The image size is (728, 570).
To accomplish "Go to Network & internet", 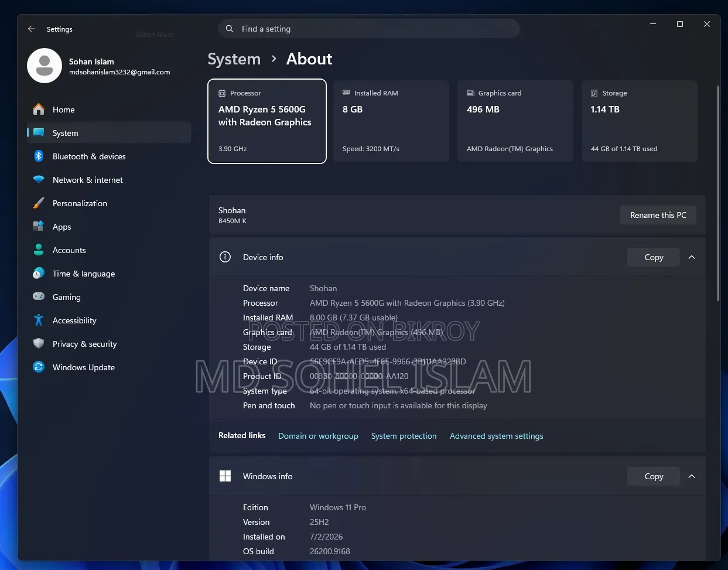I will [x=109, y=180].
